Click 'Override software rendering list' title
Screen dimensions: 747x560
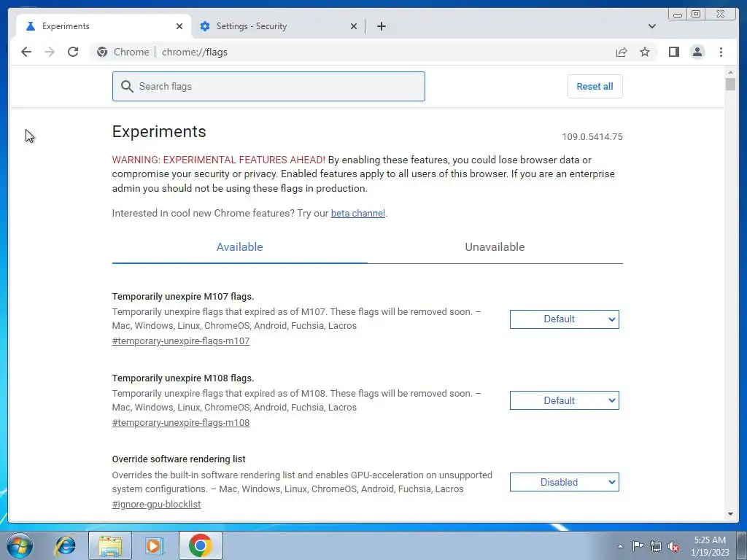pos(179,459)
